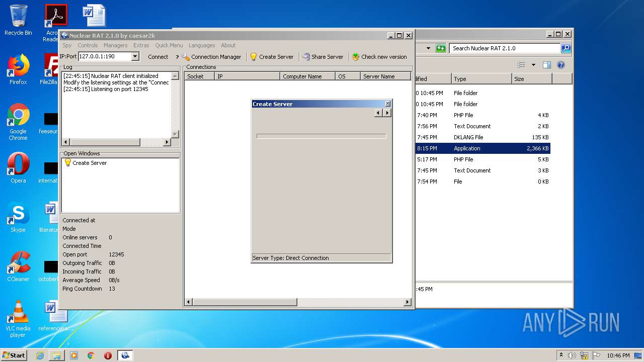Screen dimensions: 644x362
Task: Open the Managers menu
Action: 115,45
